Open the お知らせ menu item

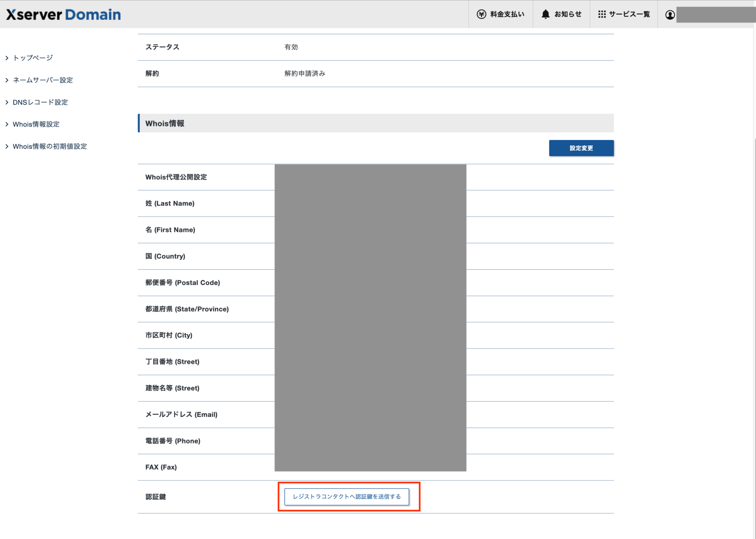pos(567,14)
